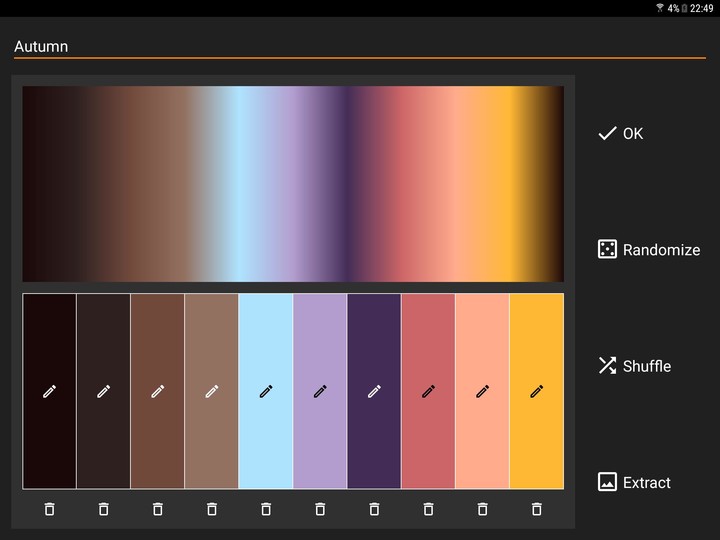Select the coral red color swatch

pos(428,391)
